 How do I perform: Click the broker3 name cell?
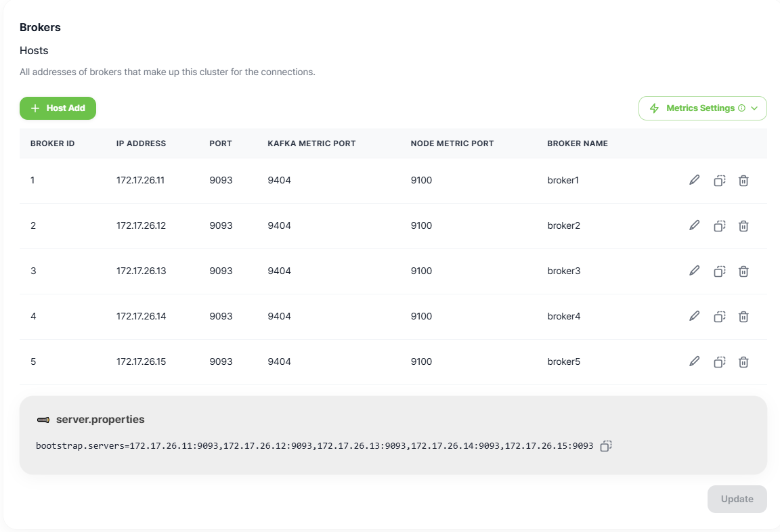pyautogui.click(x=563, y=271)
